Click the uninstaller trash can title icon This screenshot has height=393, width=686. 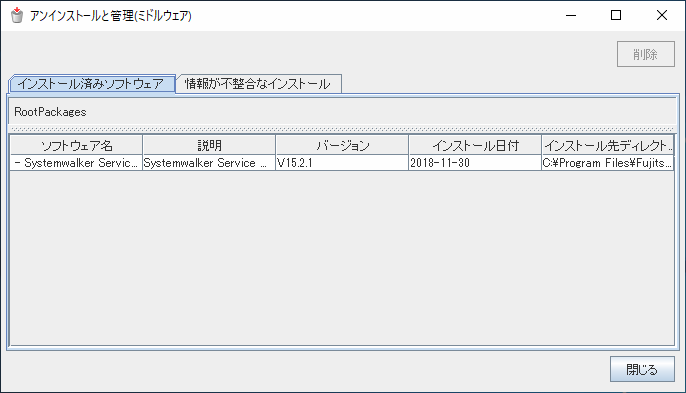pyautogui.click(x=17, y=15)
